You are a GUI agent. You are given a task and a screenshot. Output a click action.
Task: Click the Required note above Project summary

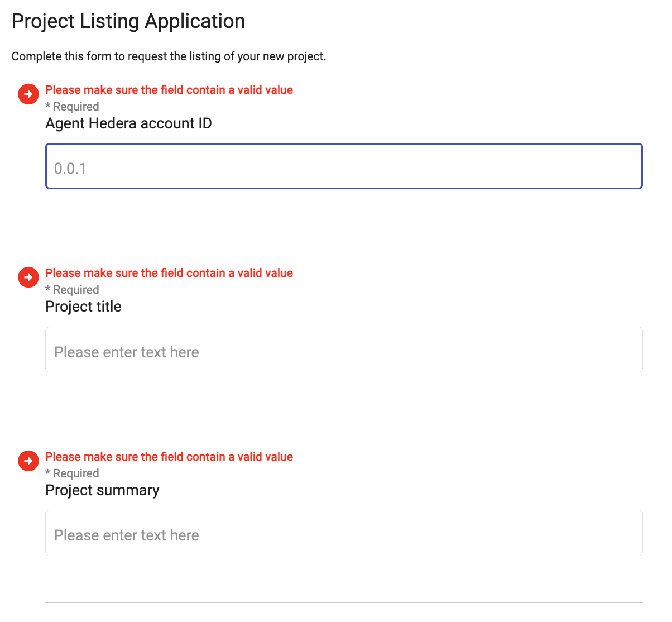(x=72, y=473)
